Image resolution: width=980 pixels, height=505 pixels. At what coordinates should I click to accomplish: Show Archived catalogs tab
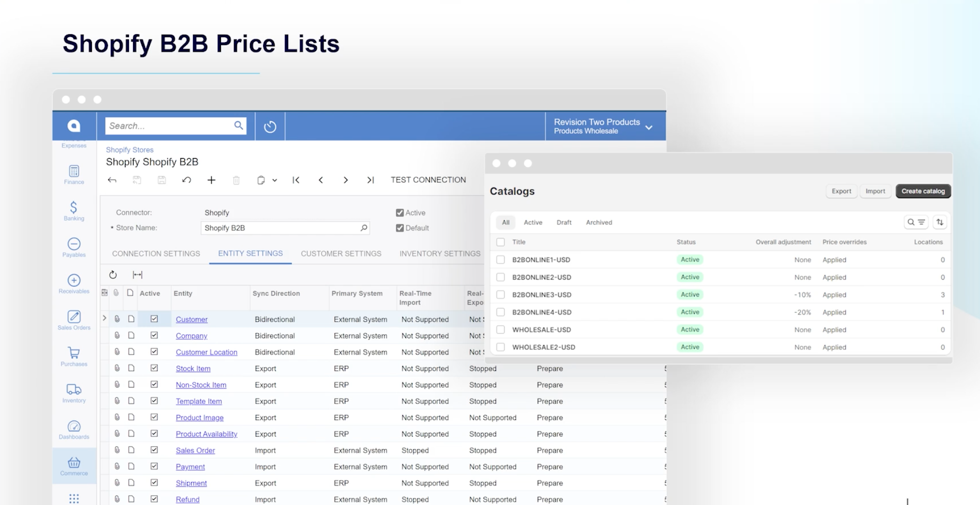point(599,222)
